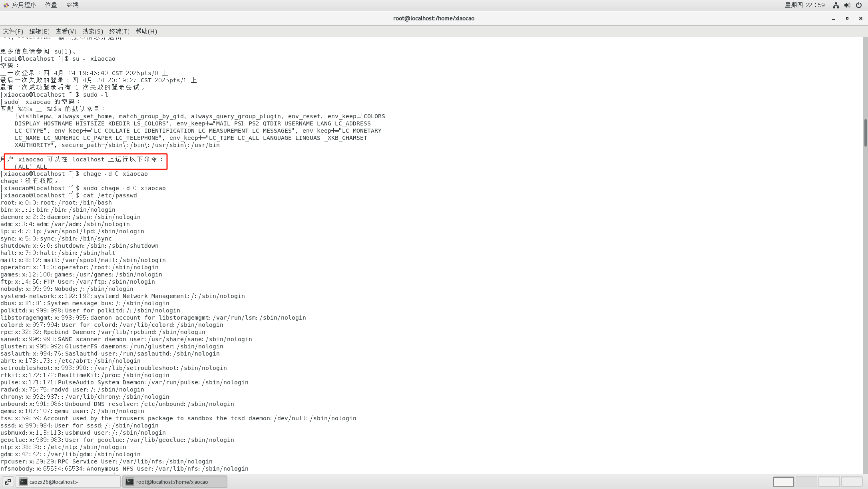Open the 星期四 22:59 clock calendar

(804, 5)
